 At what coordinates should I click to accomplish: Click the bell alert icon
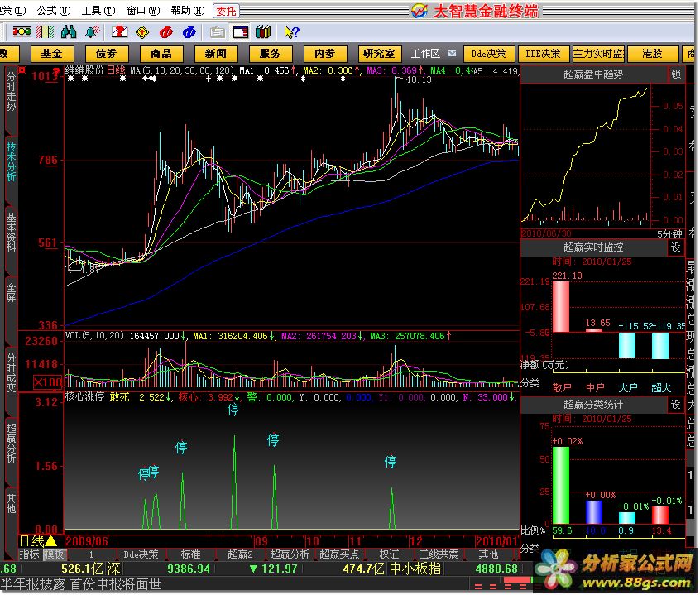pyautogui.click(x=93, y=31)
